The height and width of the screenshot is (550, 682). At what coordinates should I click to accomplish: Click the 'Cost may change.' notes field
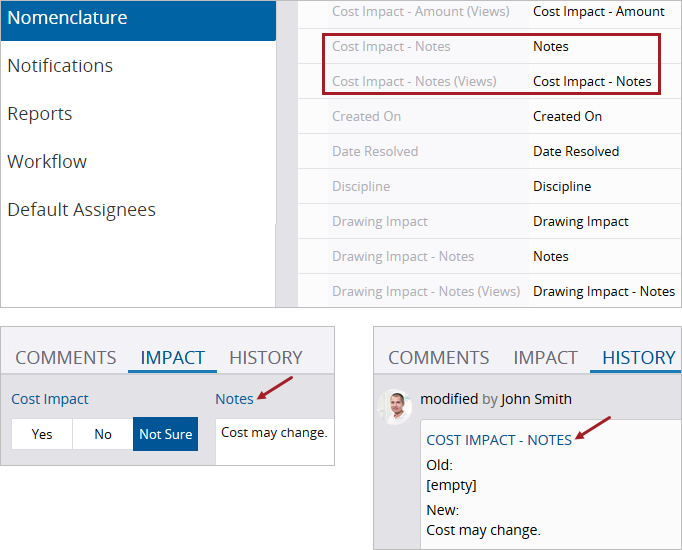274,433
